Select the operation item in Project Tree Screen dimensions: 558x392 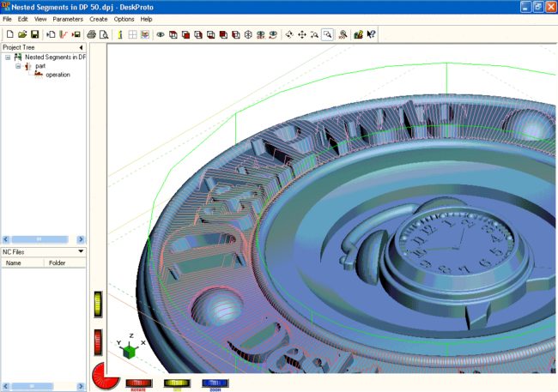pyautogui.click(x=58, y=75)
